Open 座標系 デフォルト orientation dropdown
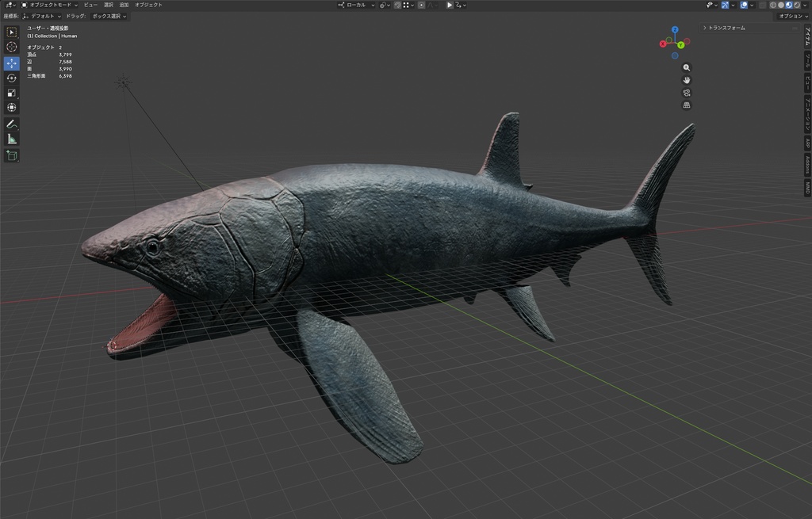Screen dimensions: 812x519 (42, 16)
